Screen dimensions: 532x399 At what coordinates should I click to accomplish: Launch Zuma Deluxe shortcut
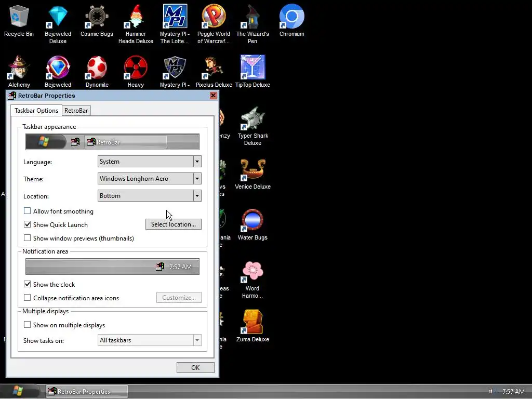(x=253, y=326)
